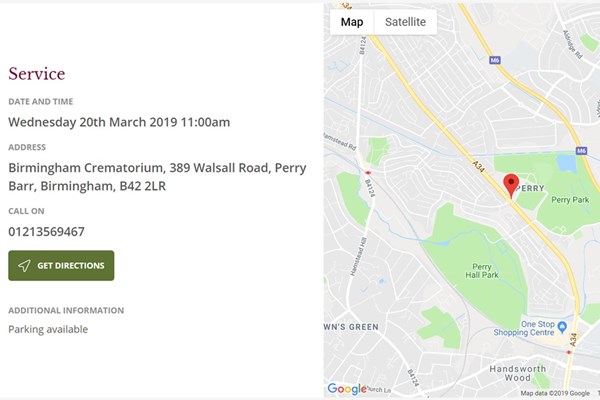This screenshot has width=600, height=400.
Task: Click the Get Directions arrow icon
Action: tap(24, 266)
